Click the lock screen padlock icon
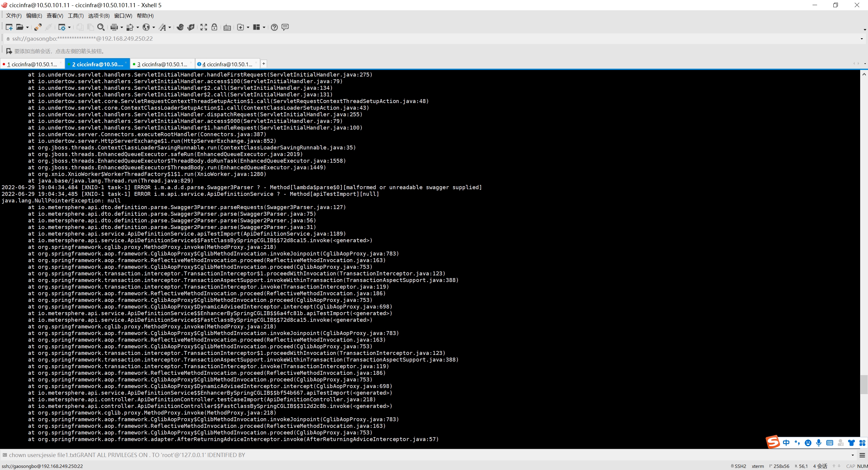 (214, 27)
